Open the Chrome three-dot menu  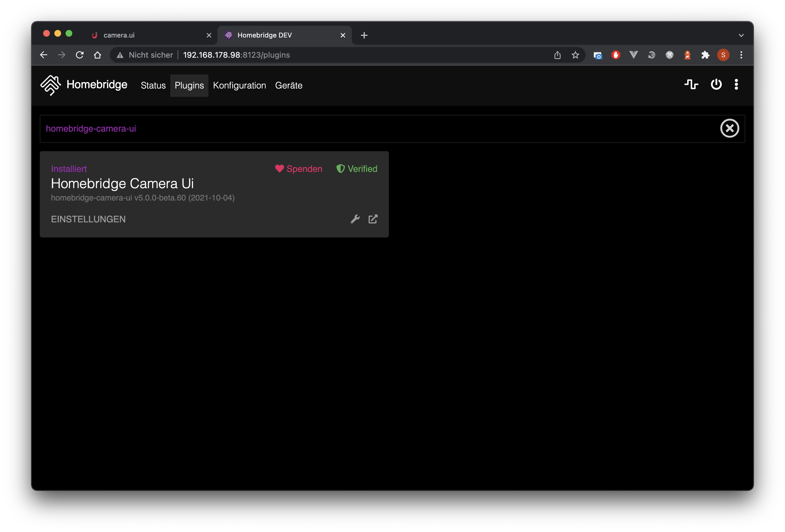741,55
